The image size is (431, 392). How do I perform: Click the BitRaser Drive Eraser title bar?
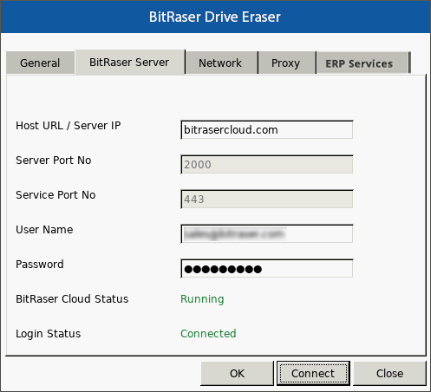tap(215, 17)
